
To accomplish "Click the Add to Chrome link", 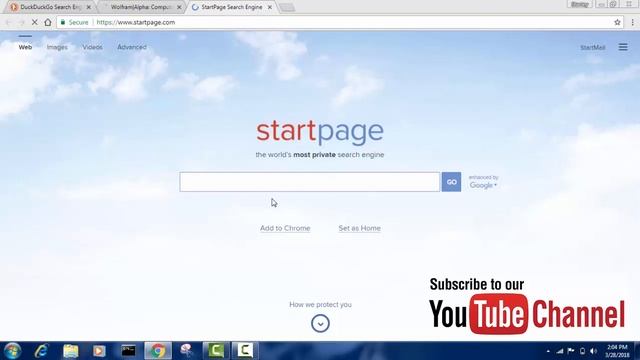I will point(285,228).
